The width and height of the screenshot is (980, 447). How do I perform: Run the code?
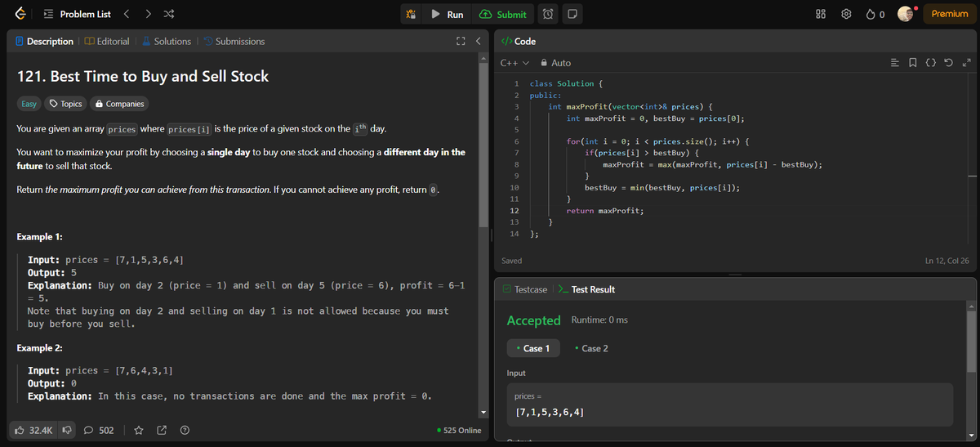click(x=448, y=14)
